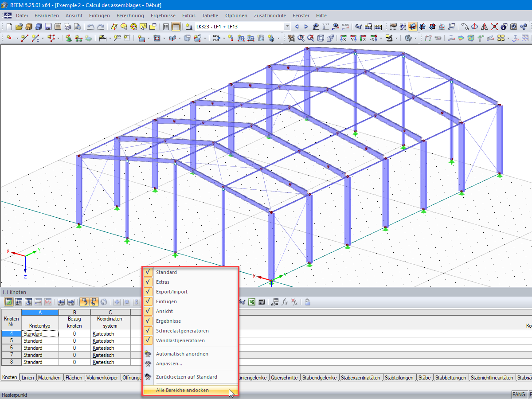This screenshot has width=532, height=399.
Task: Open the Stabendgelenke tab
Action: pos(319,378)
